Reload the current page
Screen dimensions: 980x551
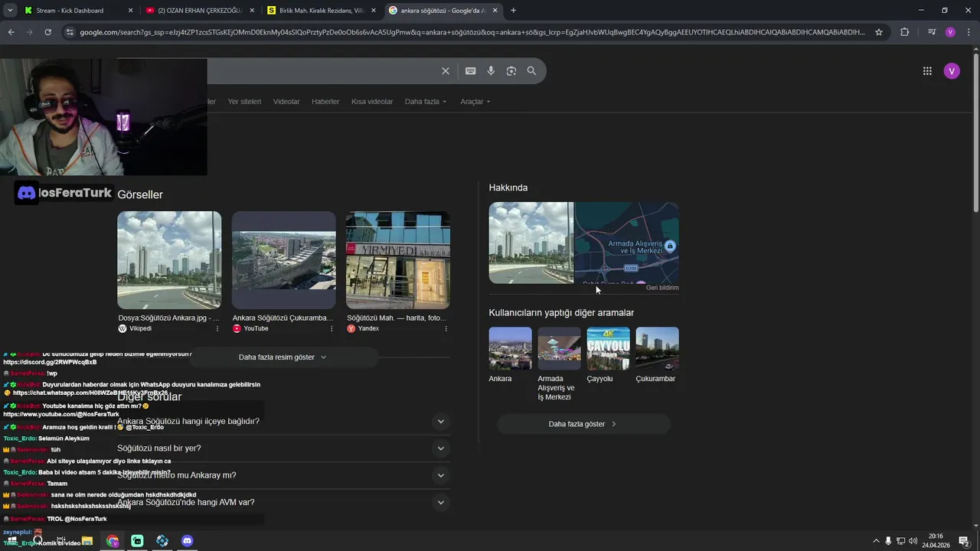point(47,32)
